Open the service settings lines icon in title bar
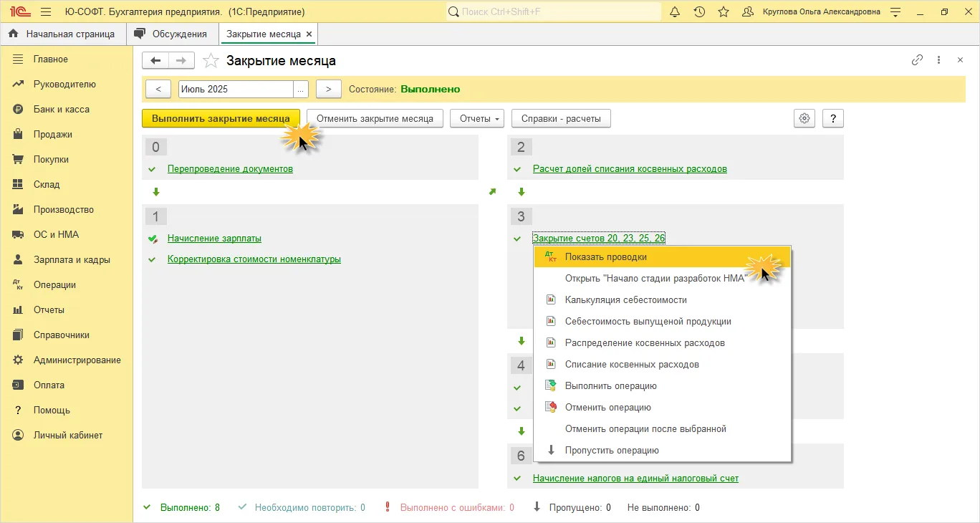 click(x=895, y=11)
